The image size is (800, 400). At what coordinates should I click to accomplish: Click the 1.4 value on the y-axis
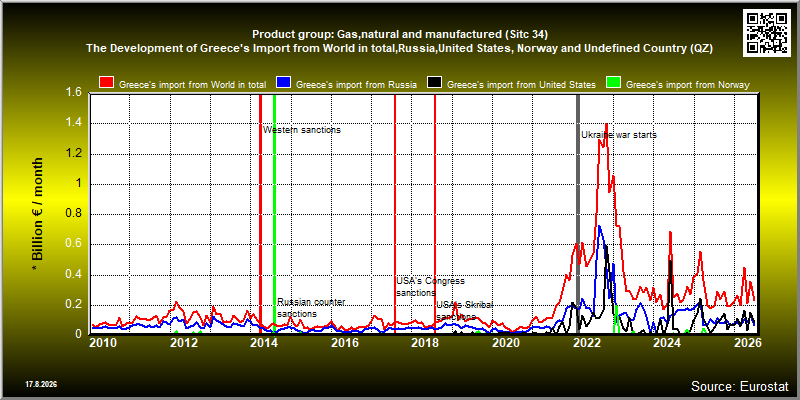point(74,123)
